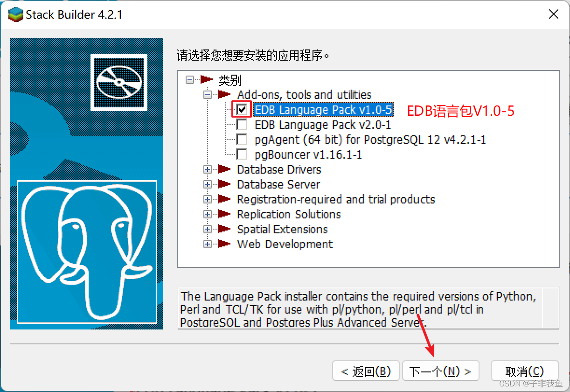The height and width of the screenshot is (392, 570).
Task: Uncheck EDB Language Pack v1.0-5
Action: coord(241,110)
